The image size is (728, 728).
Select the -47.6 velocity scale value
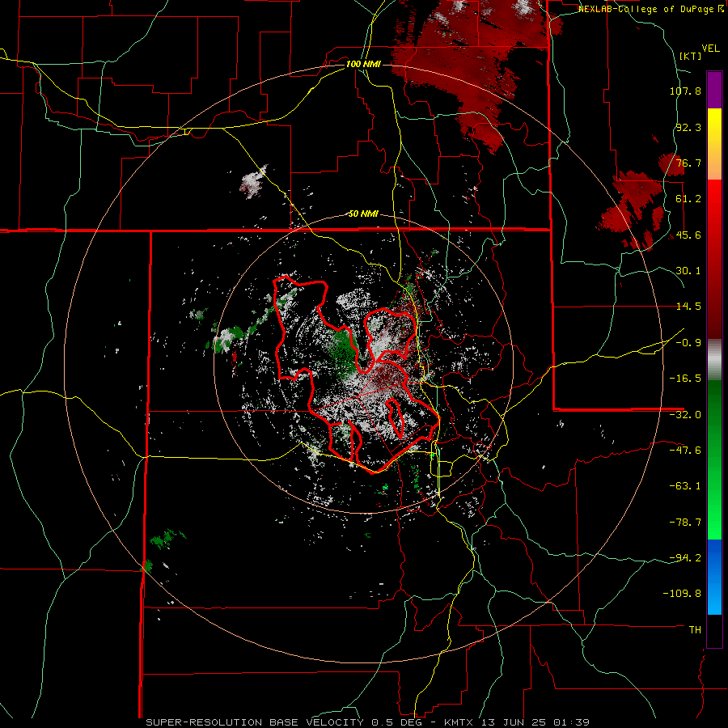(685, 451)
